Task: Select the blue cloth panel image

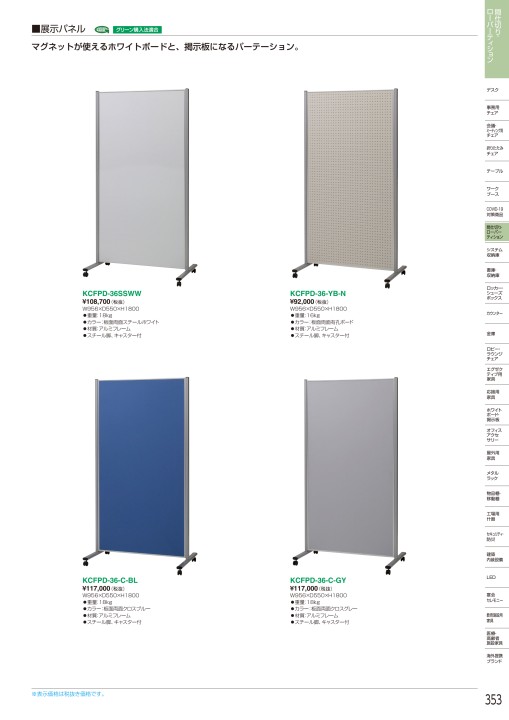Action: pos(141,476)
